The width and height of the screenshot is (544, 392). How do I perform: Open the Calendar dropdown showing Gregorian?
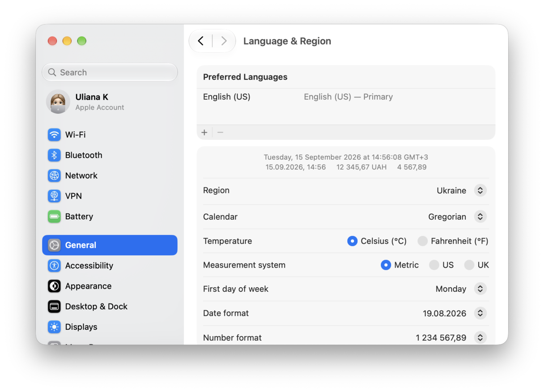[x=480, y=217]
